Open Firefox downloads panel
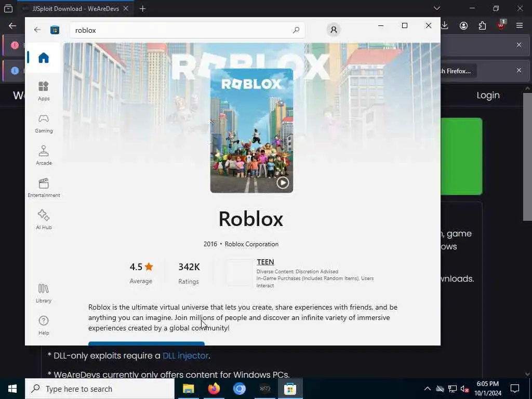Viewport: 532px width, 399px height. pyautogui.click(x=445, y=26)
